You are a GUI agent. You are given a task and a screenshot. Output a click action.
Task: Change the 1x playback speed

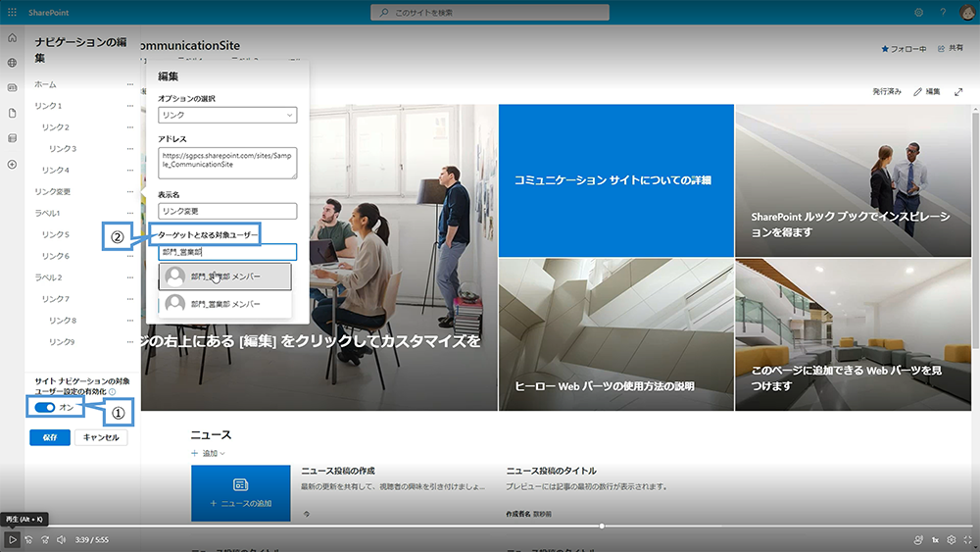pyautogui.click(x=935, y=539)
